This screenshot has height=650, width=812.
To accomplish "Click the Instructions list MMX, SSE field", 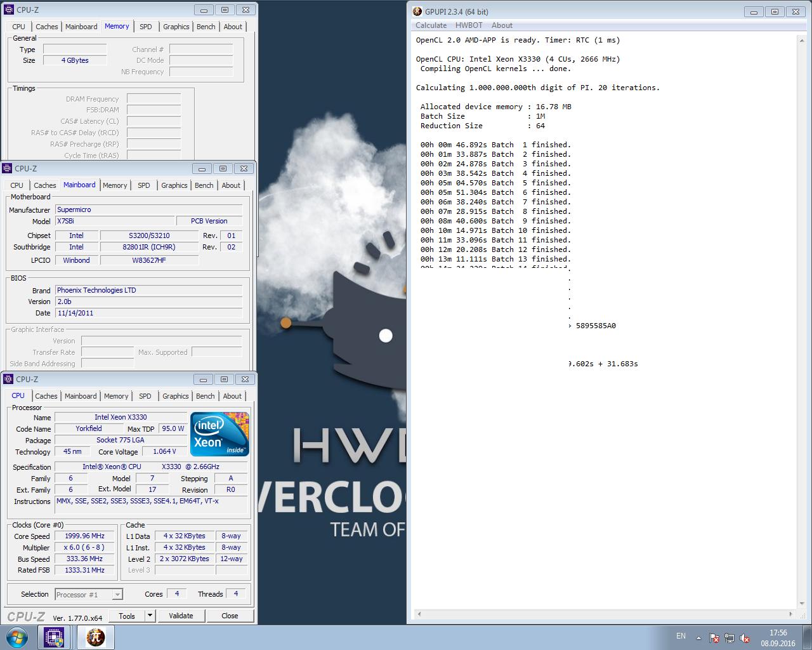I will 151,505.
